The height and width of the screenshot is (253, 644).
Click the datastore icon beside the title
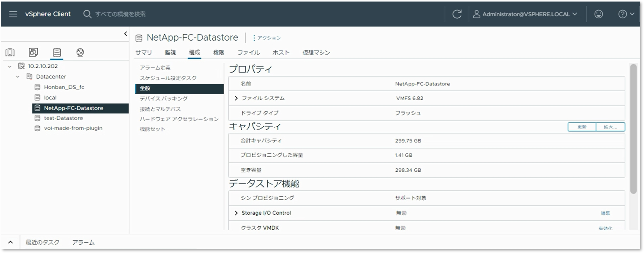click(x=139, y=38)
